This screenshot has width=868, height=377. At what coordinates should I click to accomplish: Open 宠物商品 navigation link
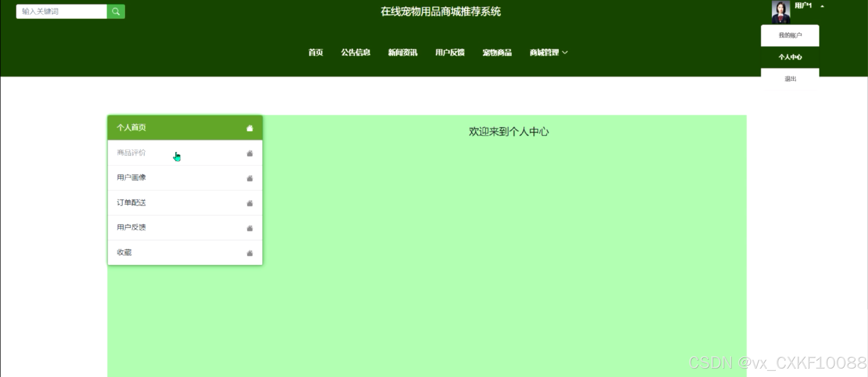[497, 52]
